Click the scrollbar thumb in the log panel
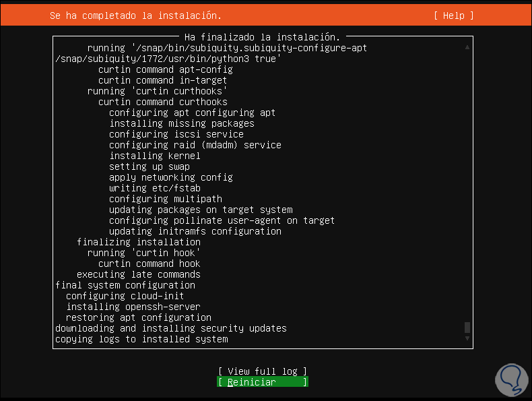Image resolution: width=532 pixels, height=401 pixels. point(467,328)
